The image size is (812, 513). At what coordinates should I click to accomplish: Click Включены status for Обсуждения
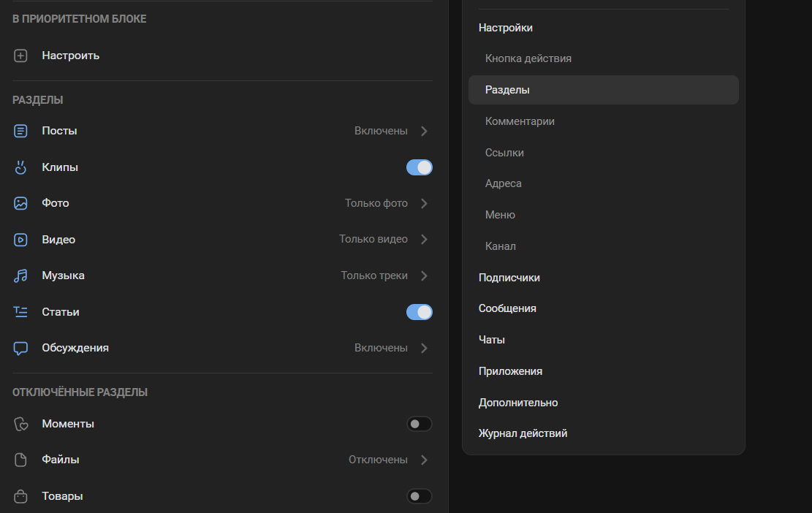click(x=381, y=348)
